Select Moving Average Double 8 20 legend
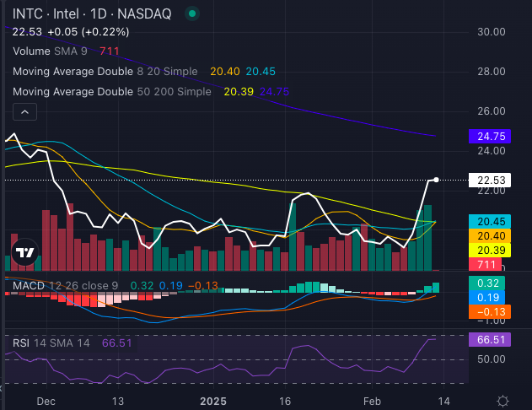Image resolution: width=532 pixels, height=410 pixels. 105,72
